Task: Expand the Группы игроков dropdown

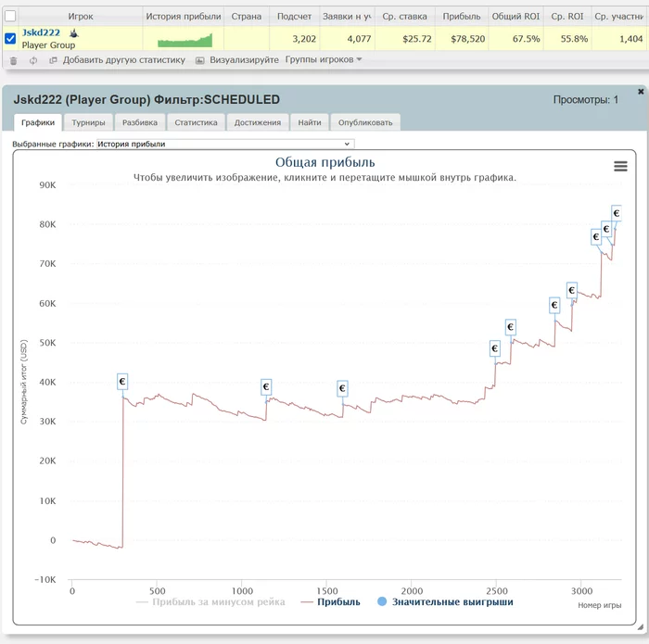Action: point(324,60)
